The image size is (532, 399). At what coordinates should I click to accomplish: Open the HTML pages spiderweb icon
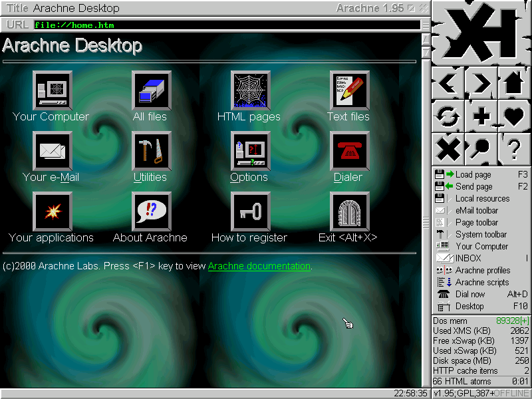tap(251, 90)
